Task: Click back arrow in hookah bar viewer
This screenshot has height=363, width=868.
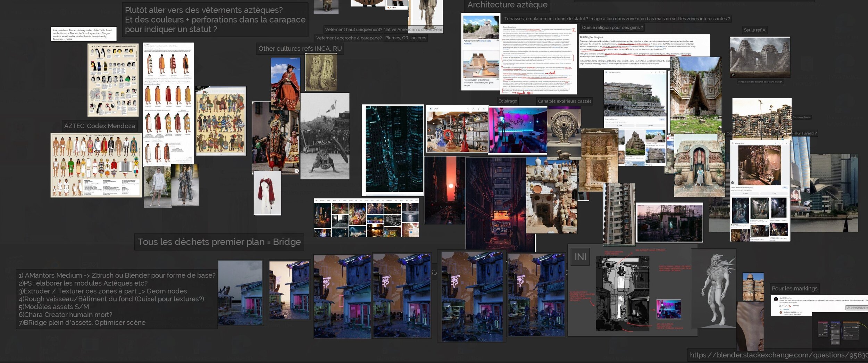Action: click(468, 109)
